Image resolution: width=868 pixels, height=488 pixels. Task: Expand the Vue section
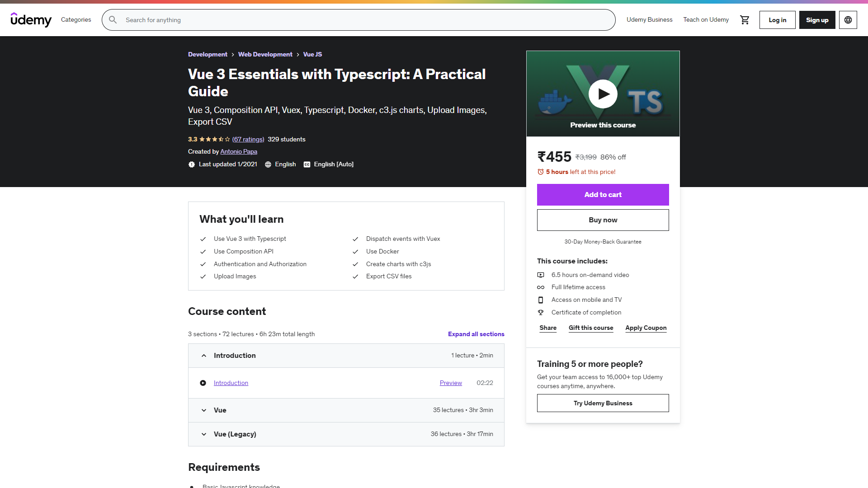[346, 410]
